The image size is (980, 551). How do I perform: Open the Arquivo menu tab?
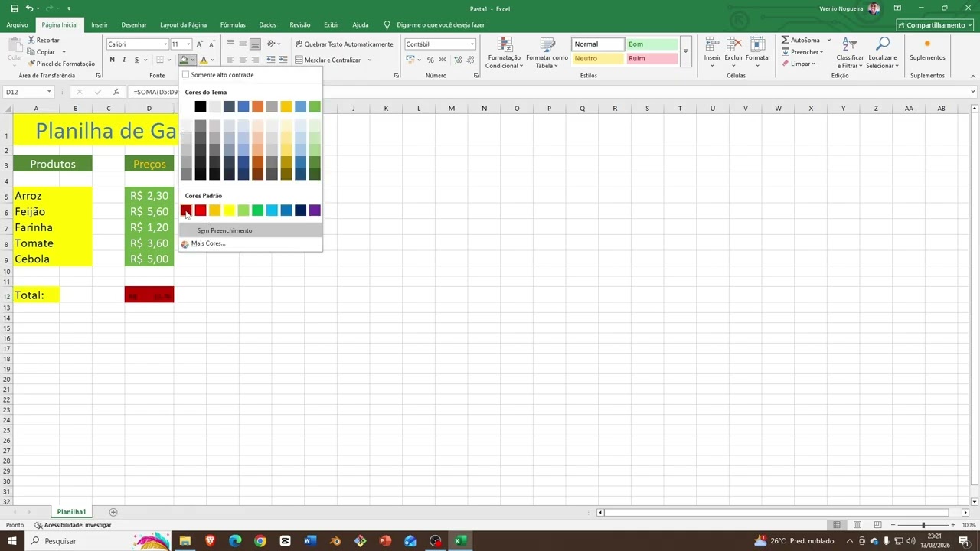pos(17,24)
